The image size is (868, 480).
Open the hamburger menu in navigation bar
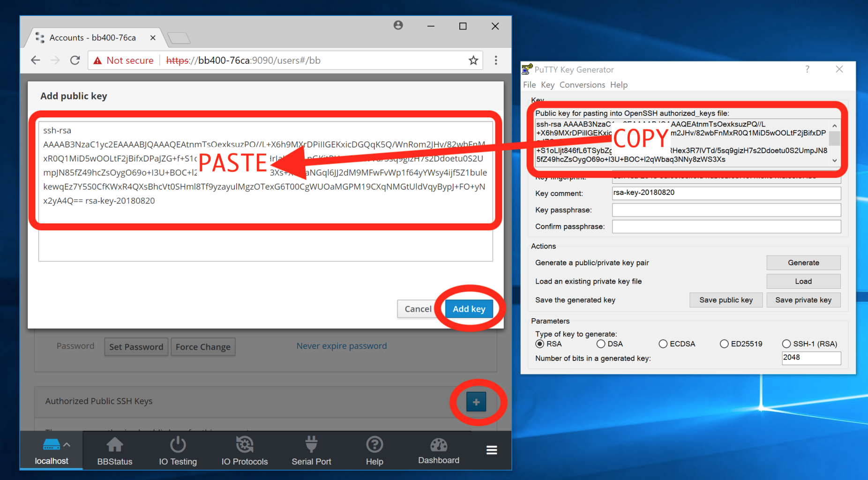click(492, 450)
